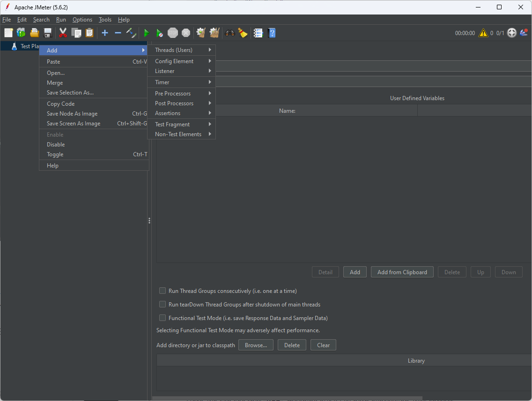Click the Expand All plus icon

pos(105,33)
